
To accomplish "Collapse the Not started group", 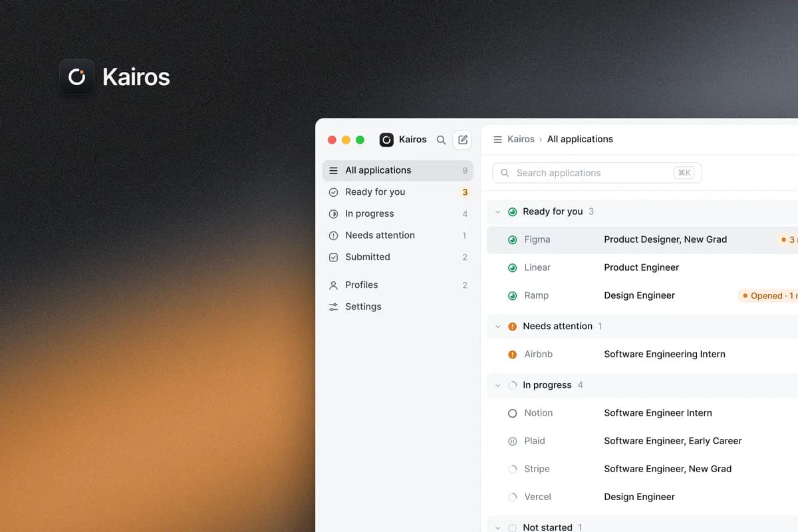I will tap(497, 527).
